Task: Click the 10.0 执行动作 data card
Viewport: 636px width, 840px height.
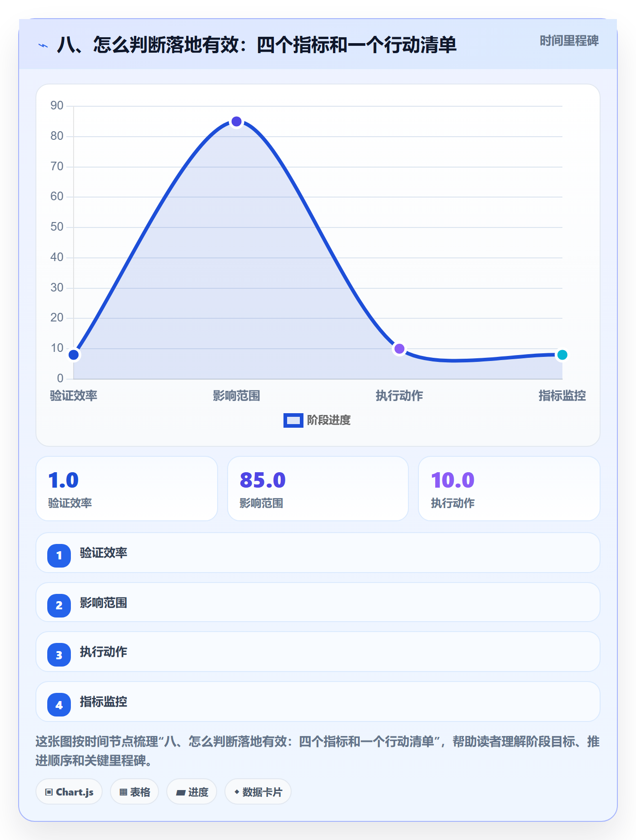Action: point(509,489)
